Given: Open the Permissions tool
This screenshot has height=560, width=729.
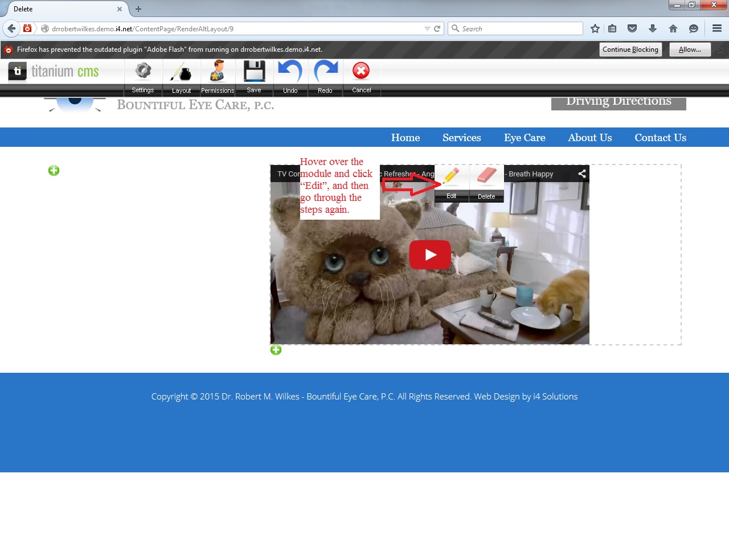Looking at the screenshot, I should coord(218,76).
